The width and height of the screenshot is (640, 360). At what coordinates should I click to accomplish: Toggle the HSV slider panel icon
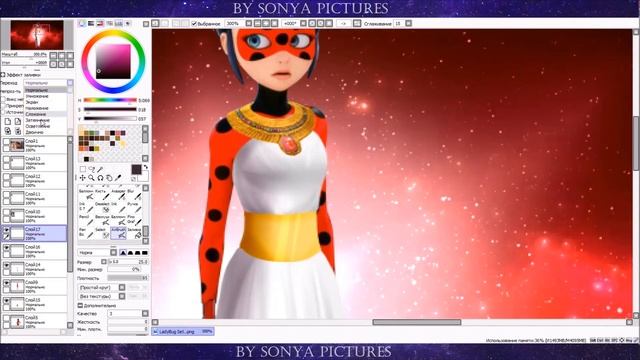tap(100, 24)
